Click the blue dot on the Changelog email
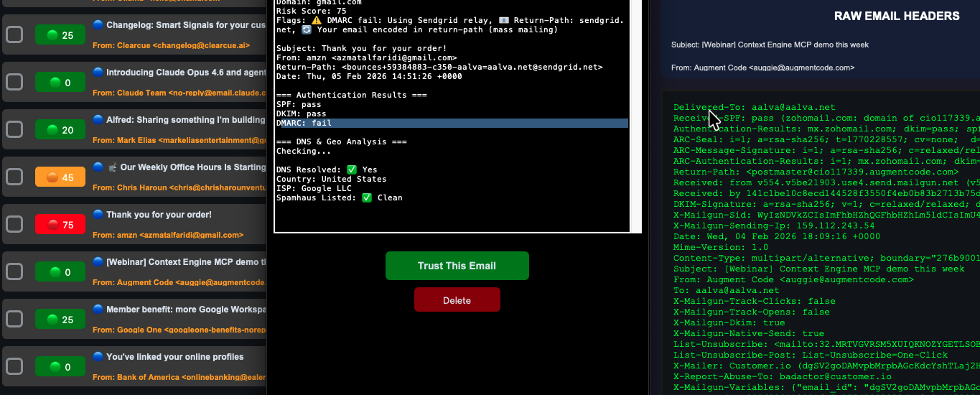Image resolution: width=980 pixels, height=395 pixels. (98, 25)
